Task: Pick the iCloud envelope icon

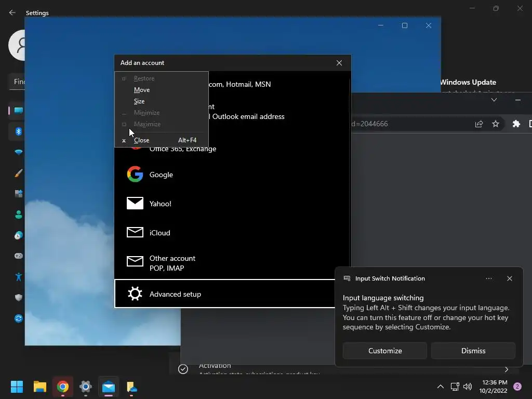Action: (x=135, y=232)
